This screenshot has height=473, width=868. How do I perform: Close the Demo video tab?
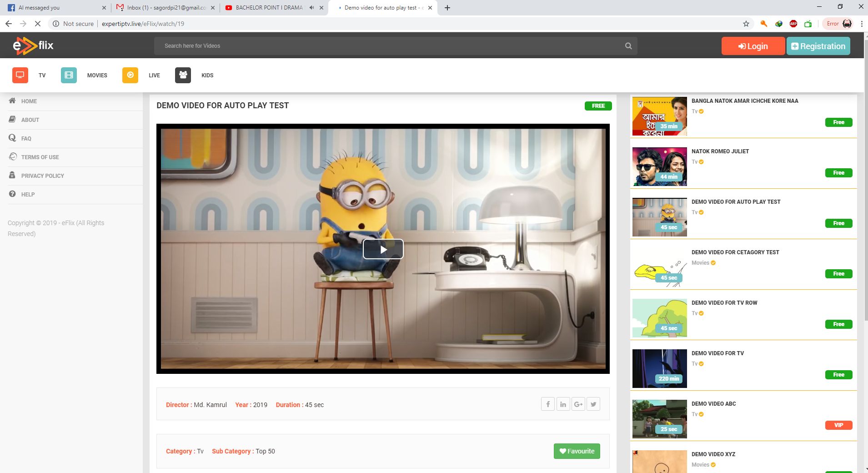pyautogui.click(x=430, y=8)
